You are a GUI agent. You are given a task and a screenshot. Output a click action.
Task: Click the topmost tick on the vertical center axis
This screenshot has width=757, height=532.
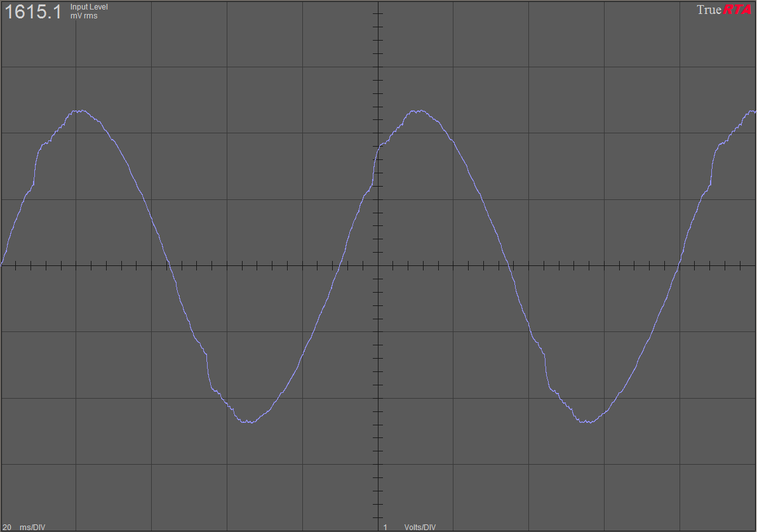378,13
